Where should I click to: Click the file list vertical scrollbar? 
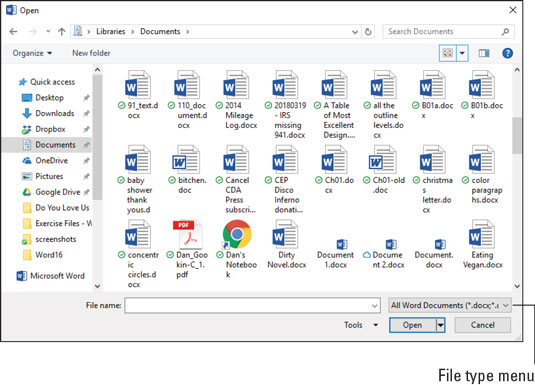click(517, 178)
